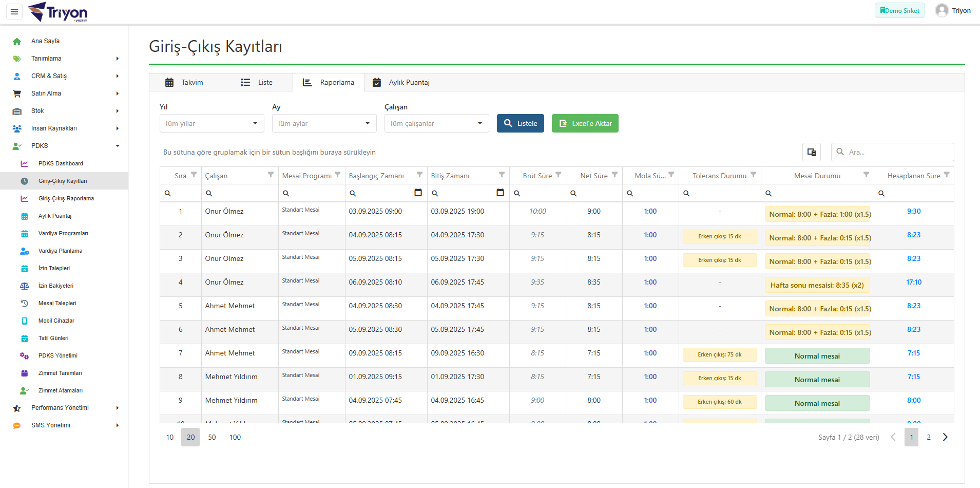Image resolution: width=980 pixels, height=488 pixels.
Task: Open the Başlangıç Zamanı calendar picker icon
Action: [418, 193]
